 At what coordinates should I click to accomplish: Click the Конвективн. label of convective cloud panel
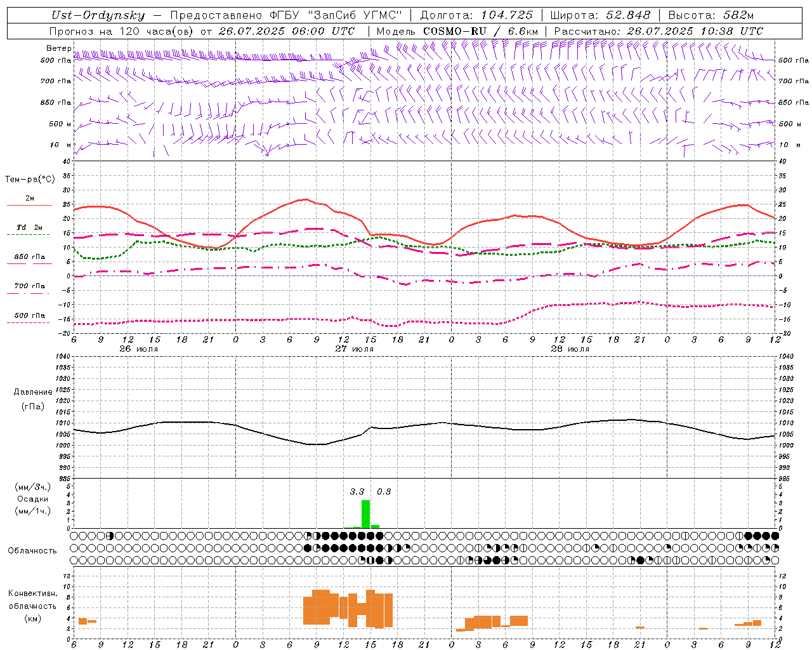pos(33,594)
